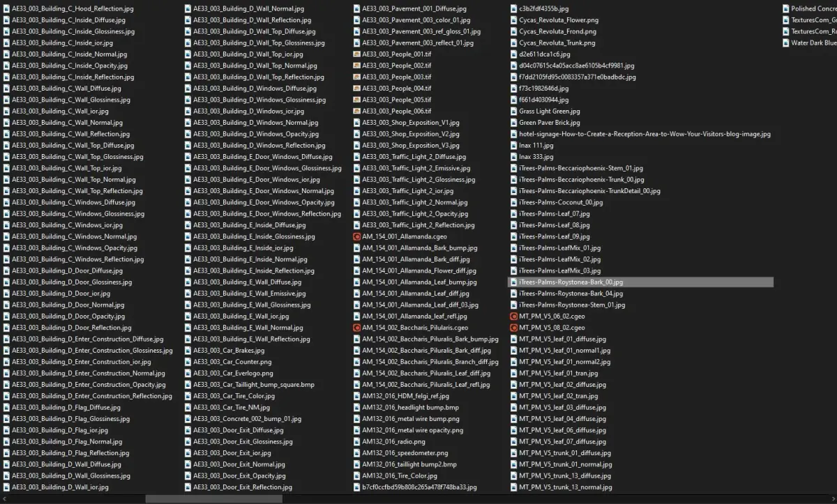Select AE33_003_Building_C_Wall_Diffuse.jpg
The height and width of the screenshot is (504, 837).
tap(66, 89)
